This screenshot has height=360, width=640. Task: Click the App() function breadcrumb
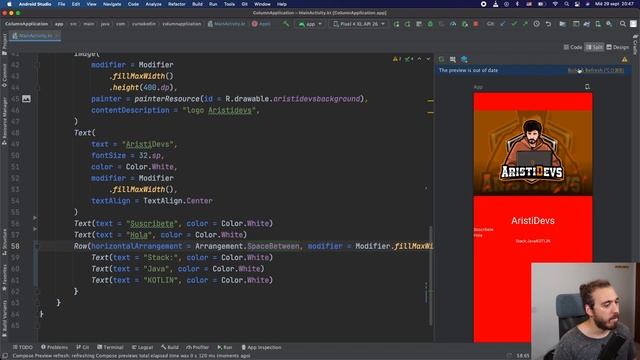point(261,24)
